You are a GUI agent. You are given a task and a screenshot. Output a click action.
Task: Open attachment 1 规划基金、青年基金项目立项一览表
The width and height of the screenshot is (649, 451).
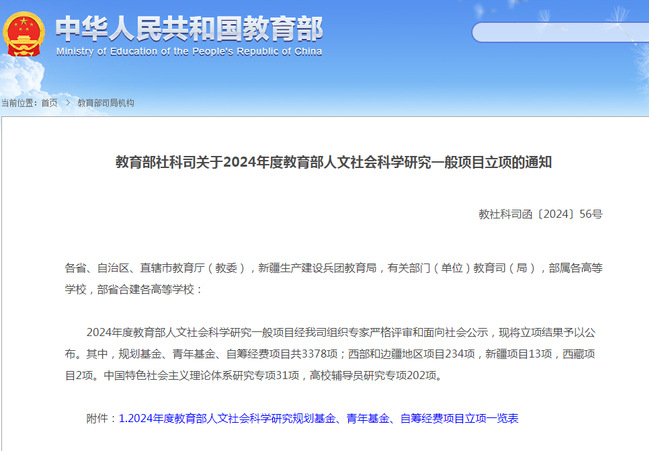coord(318,418)
